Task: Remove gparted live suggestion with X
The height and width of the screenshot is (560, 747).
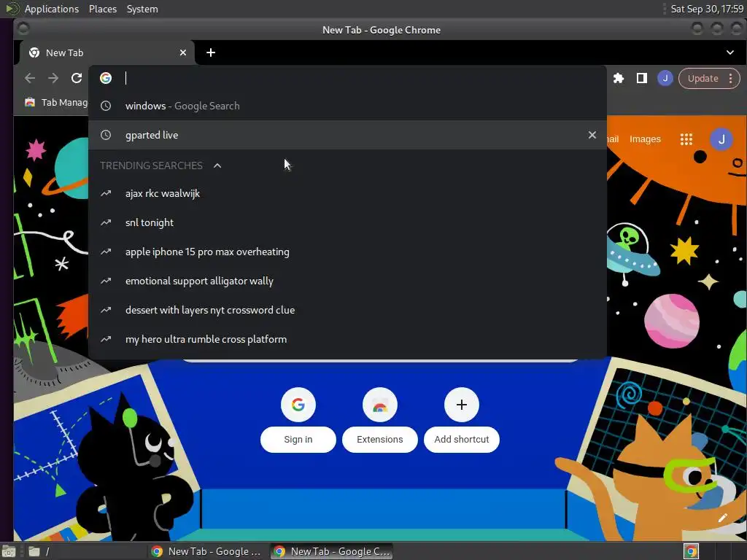Action: pos(592,135)
